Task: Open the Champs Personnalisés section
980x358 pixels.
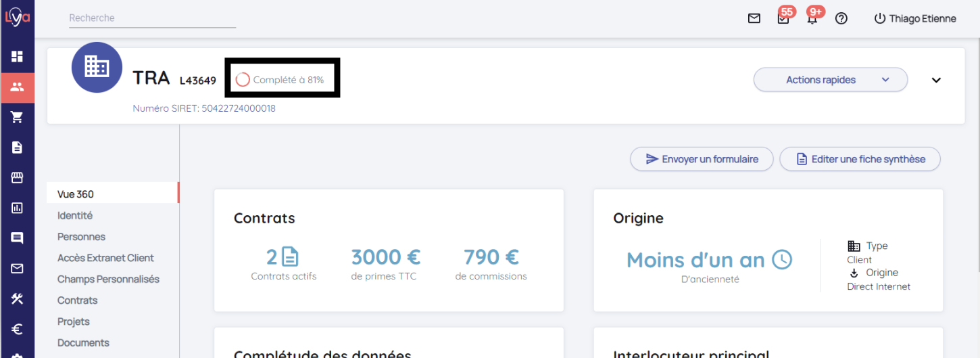Action: (x=108, y=279)
